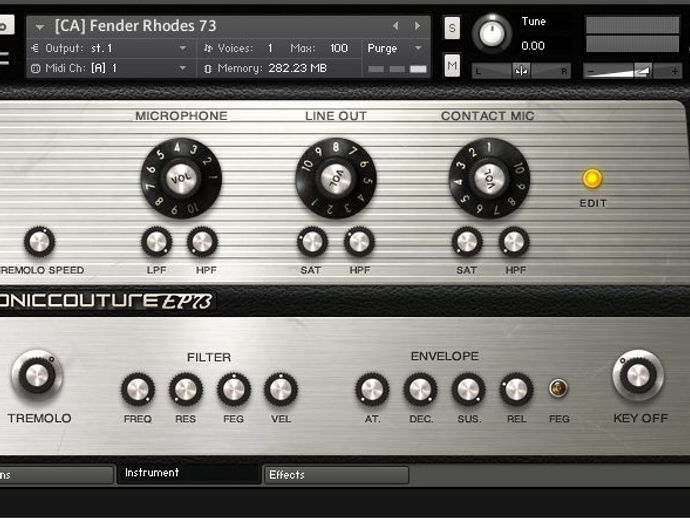Open the Midi Ch dropdown
Image resolution: width=690 pixels, height=518 pixels.
coord(183,68)
